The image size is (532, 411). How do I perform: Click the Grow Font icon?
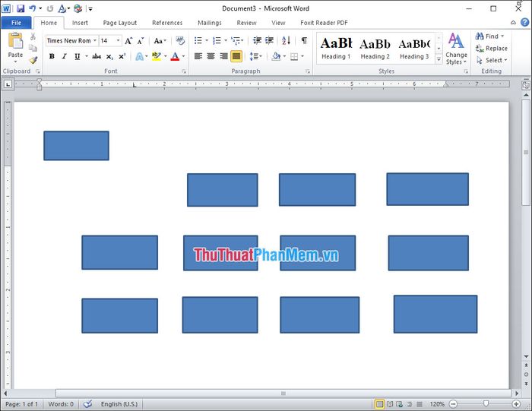(x=128, y=40)
